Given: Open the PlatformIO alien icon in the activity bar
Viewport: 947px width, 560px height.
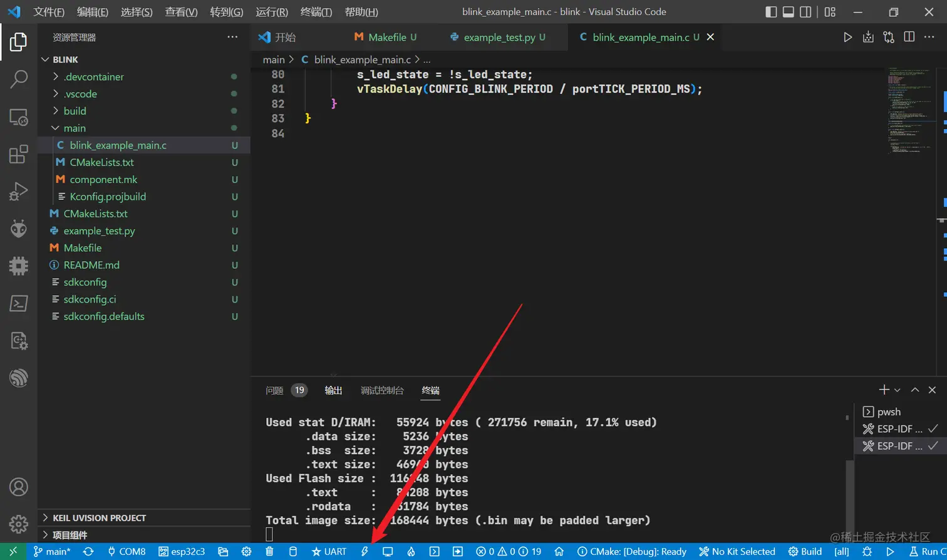Looking at the screenshot, I should pos(19,229).
